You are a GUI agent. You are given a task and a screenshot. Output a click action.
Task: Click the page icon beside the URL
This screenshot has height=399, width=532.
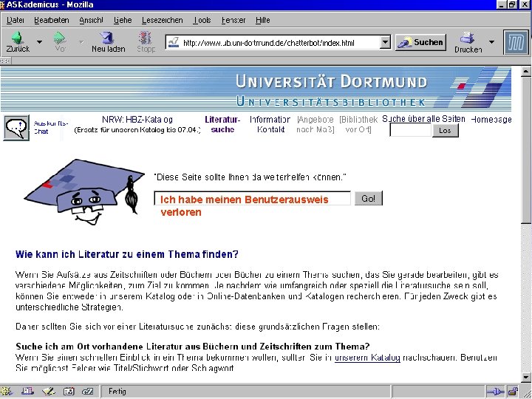[174, 43]
